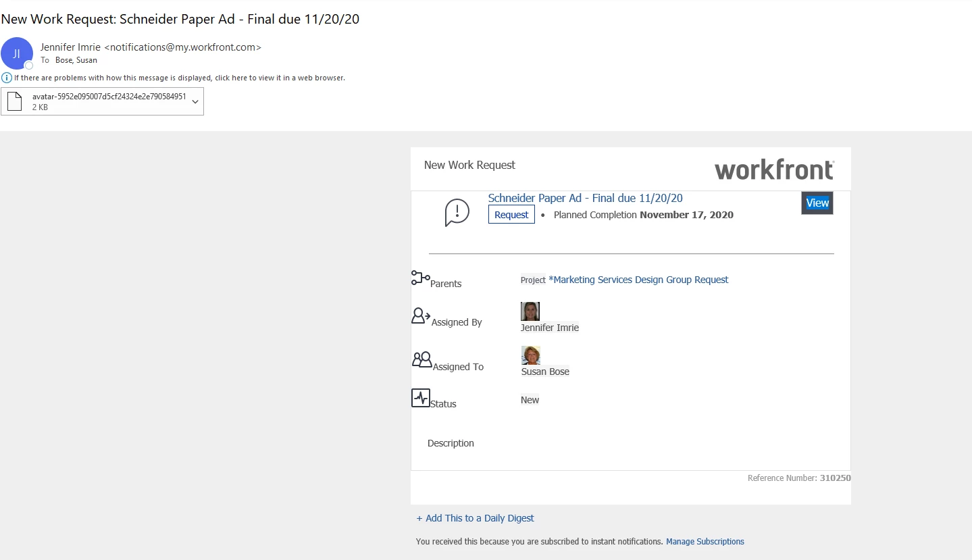Click the email subject line heading
The image size is (972, 560).
pyautogui.click(x=180, y=19)
